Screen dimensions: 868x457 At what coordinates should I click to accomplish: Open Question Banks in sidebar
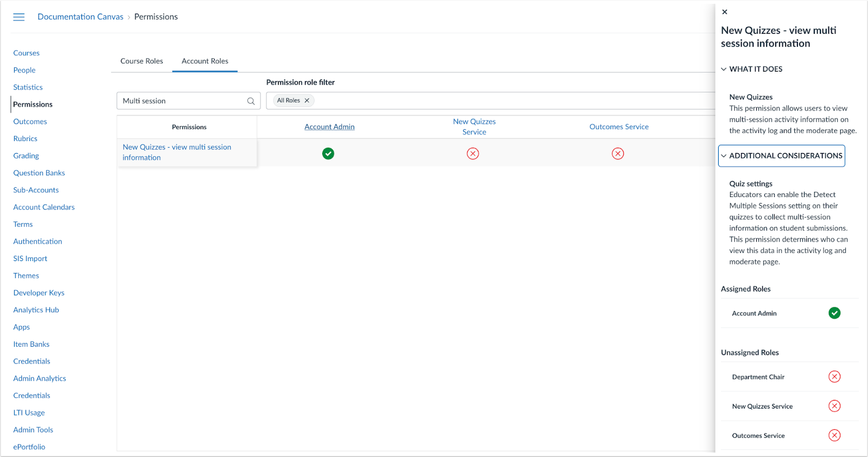click(x=39, y=173)
